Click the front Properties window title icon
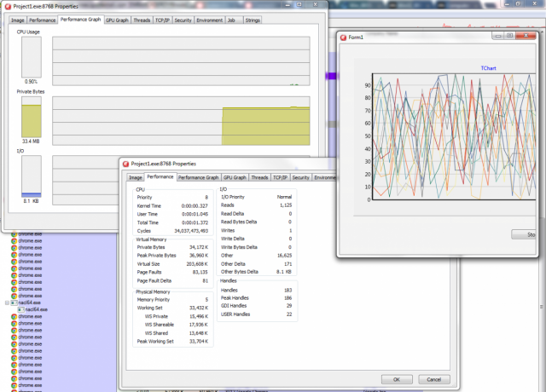 pyautogui.click(x=125, y=164)
